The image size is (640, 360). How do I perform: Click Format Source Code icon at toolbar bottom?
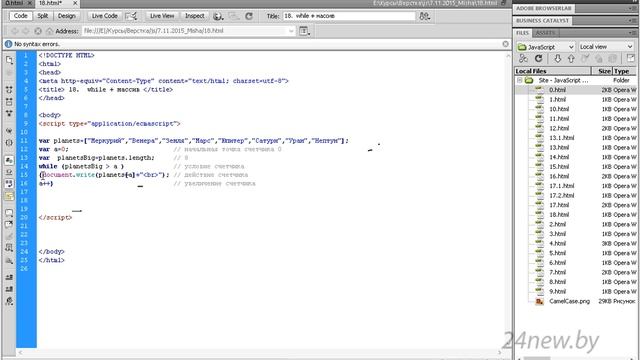[x=9, y=301]
